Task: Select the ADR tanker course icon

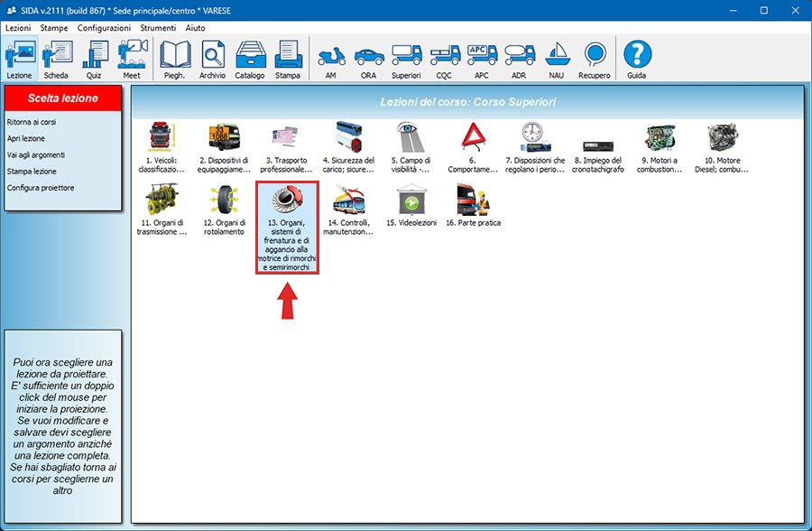Action: coord(520,60)
